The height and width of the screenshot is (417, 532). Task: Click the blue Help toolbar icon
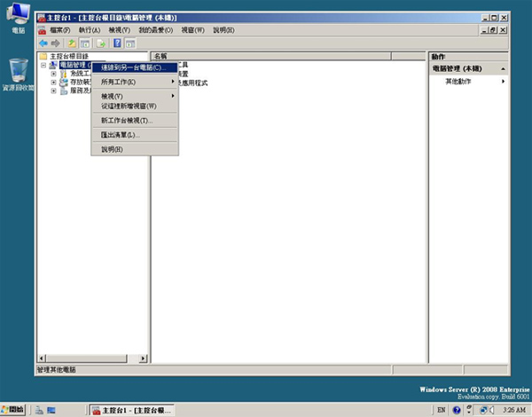coord(119,43)
